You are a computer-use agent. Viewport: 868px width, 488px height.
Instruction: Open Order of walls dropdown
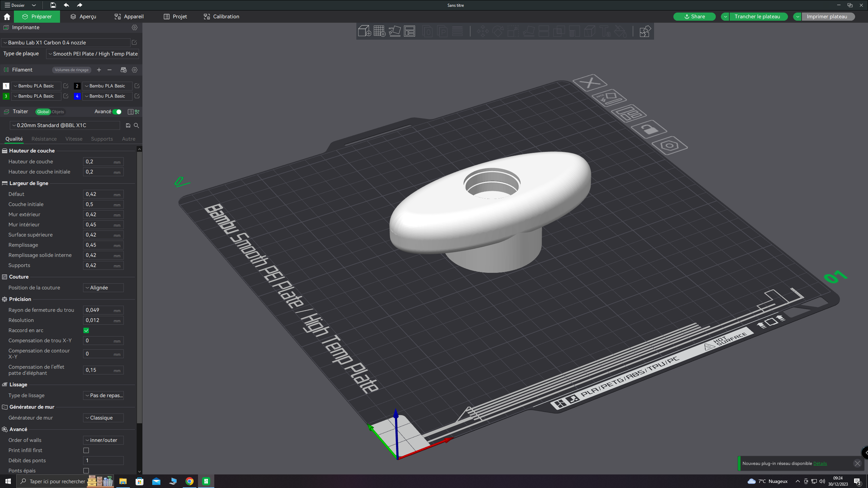(103, 440)
